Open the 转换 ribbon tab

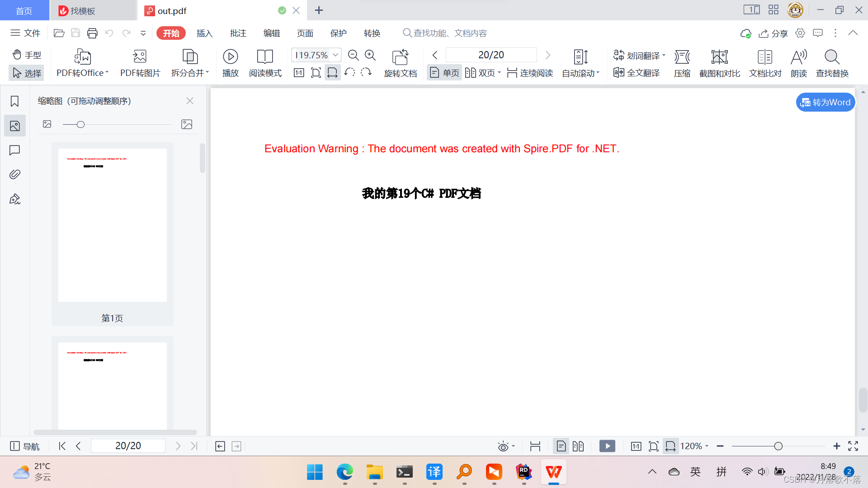(x=372, y=33)
